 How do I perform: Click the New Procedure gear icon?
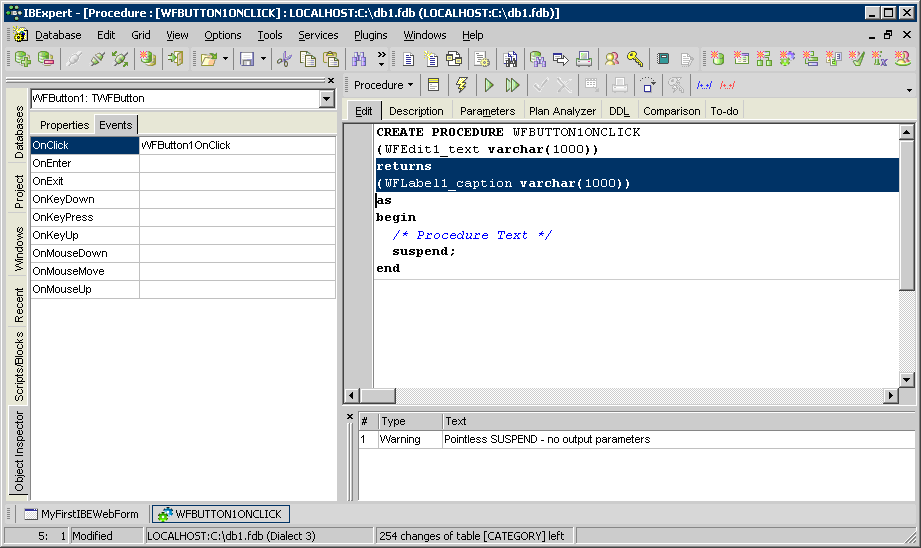click(787, 59)
